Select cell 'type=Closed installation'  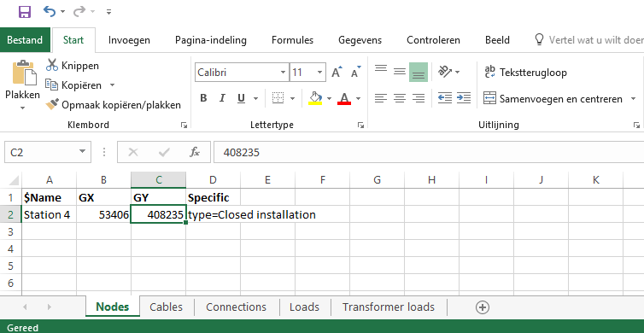(213, 214)
